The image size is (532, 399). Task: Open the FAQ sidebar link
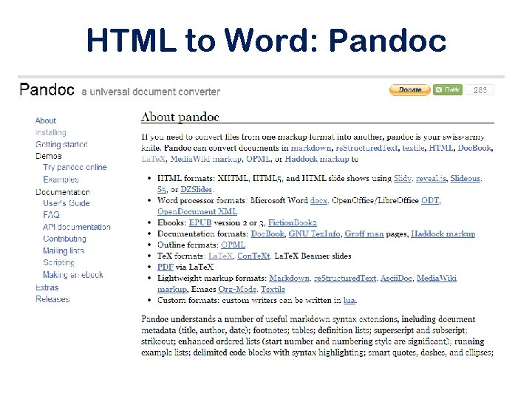click(x=51, y=215)
